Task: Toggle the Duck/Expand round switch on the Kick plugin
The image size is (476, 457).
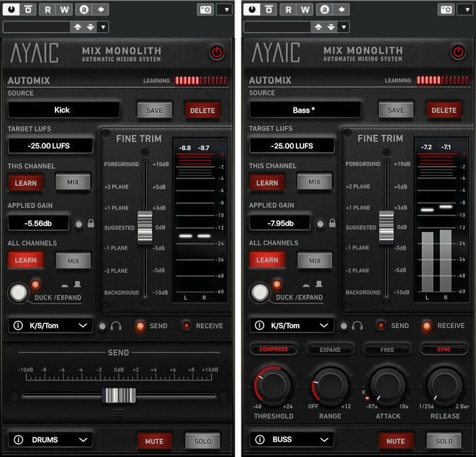Action: pyautogui.click(x=19, y=292)
